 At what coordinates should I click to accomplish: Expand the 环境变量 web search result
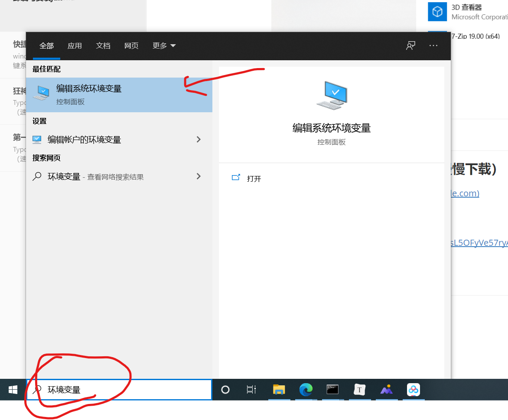(199, 176)
